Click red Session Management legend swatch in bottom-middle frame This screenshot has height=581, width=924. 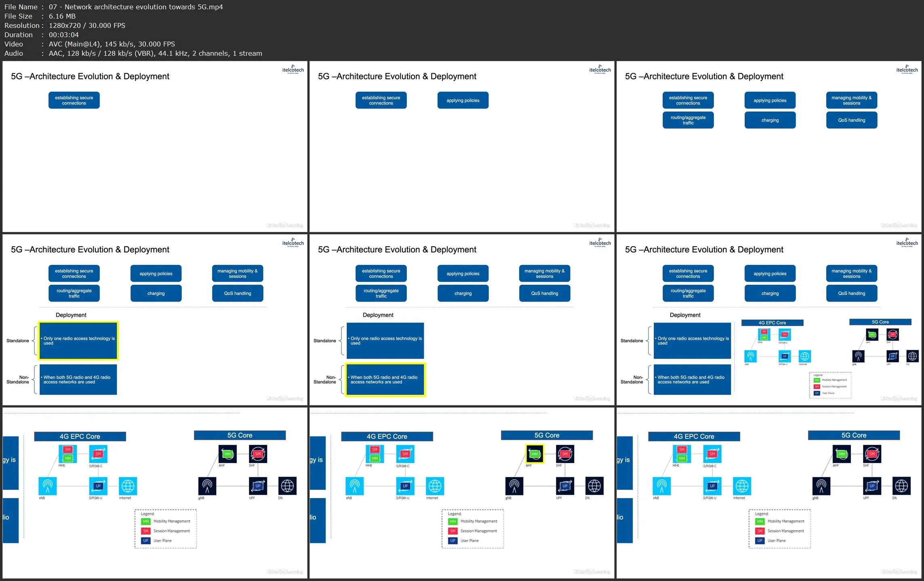click(x=453, y=531)
